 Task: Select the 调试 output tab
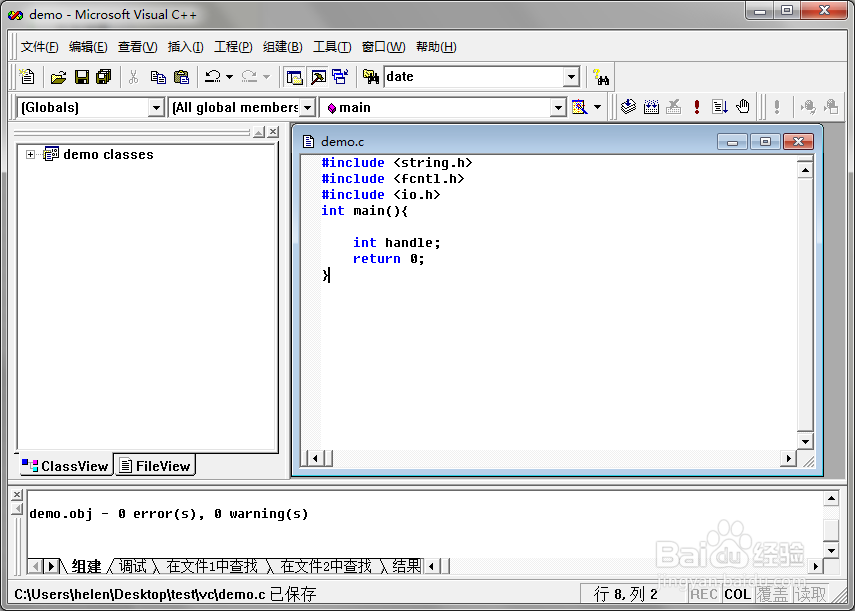[133, 567]
